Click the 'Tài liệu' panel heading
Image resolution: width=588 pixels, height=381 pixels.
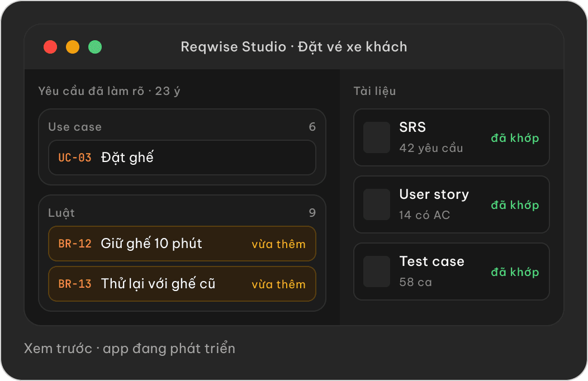(x=374, y=91)
